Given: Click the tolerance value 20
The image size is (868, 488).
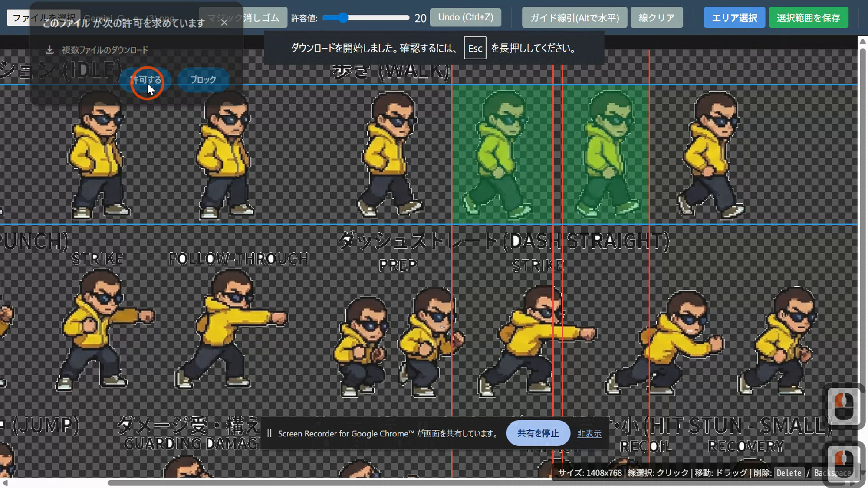Looking at the screenshot, I should coord(420,18).
